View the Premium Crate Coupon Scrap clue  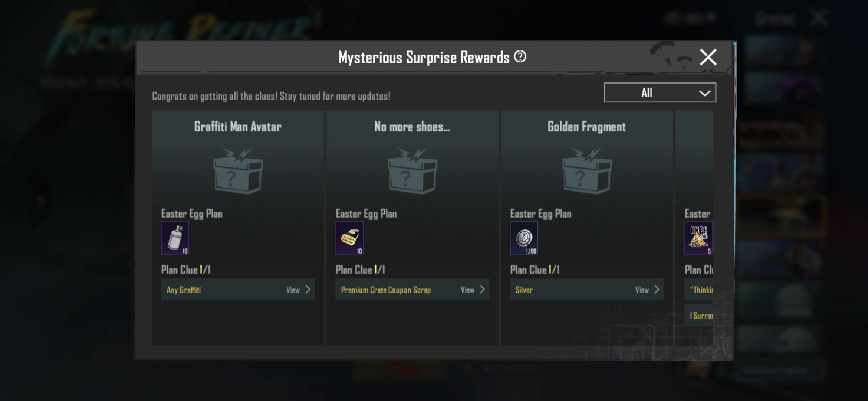tap(412, 290)
